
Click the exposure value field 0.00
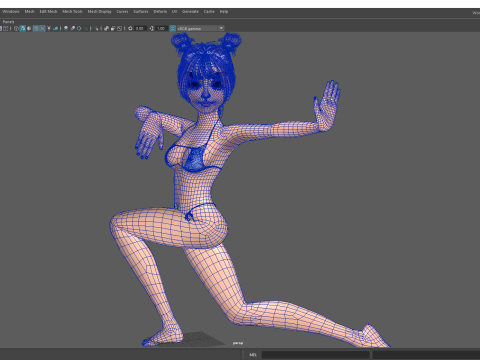click(x=140, y=29)
